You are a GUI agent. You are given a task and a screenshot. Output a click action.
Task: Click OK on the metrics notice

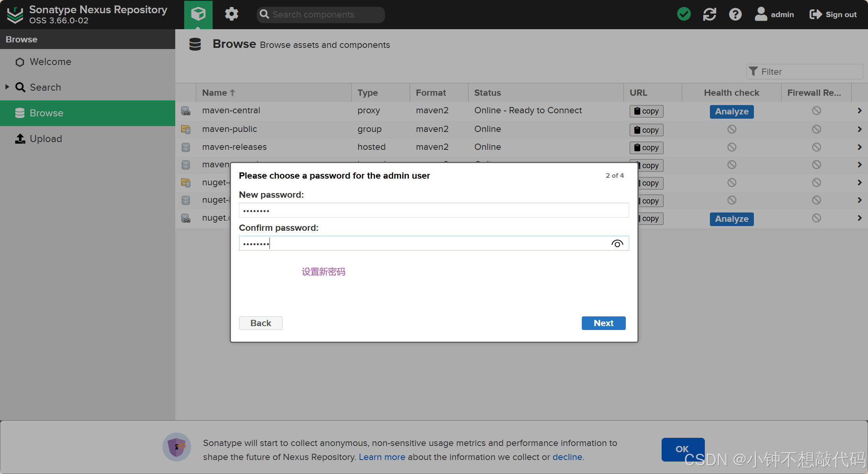click(683, 449)
